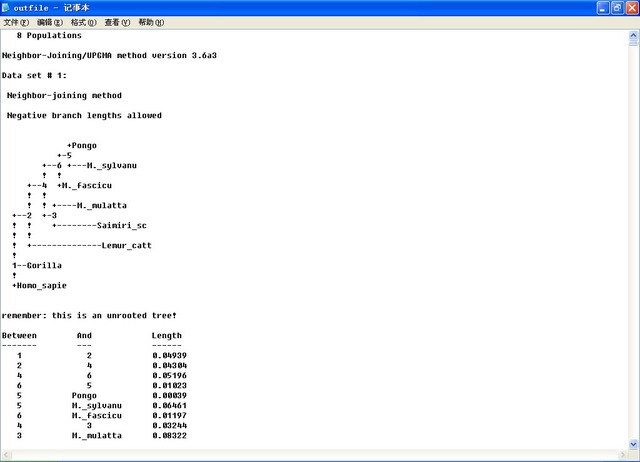The width and height of the screenshot is (640, 462).
Task: Click the tree label '1--Gorilla'
Action: (x=37, y=266)
